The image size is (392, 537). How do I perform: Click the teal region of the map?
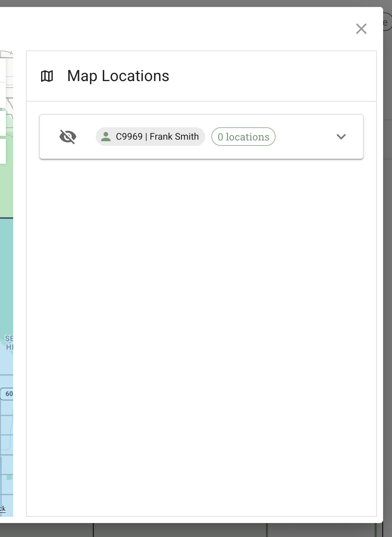pos(6,272)
